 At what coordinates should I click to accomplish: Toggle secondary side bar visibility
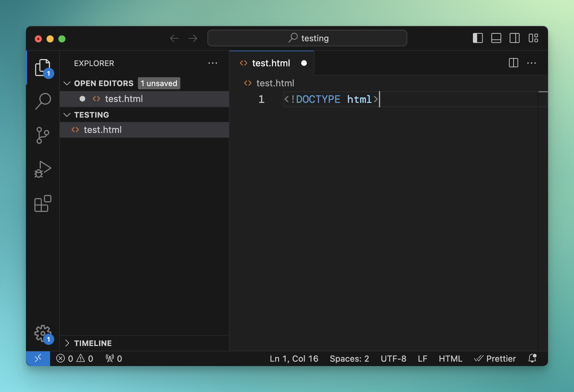coord(514,38)
